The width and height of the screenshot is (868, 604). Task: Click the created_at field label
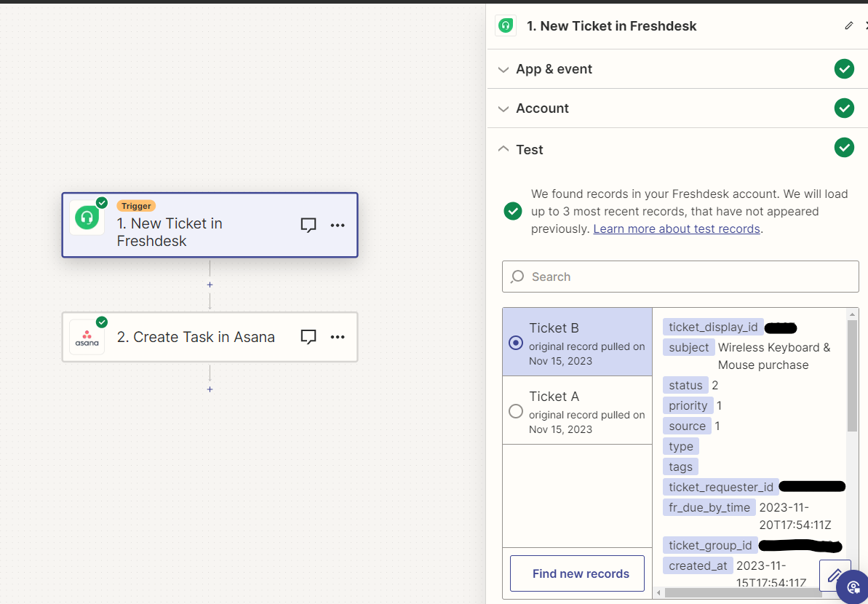[698, 566]
